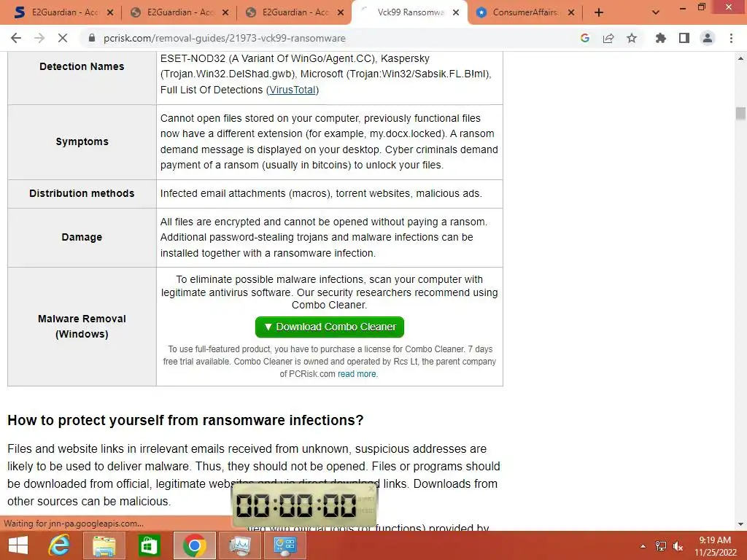Open the control panel taskbar app
747x560 pixels.
click(x=285, y=545)
